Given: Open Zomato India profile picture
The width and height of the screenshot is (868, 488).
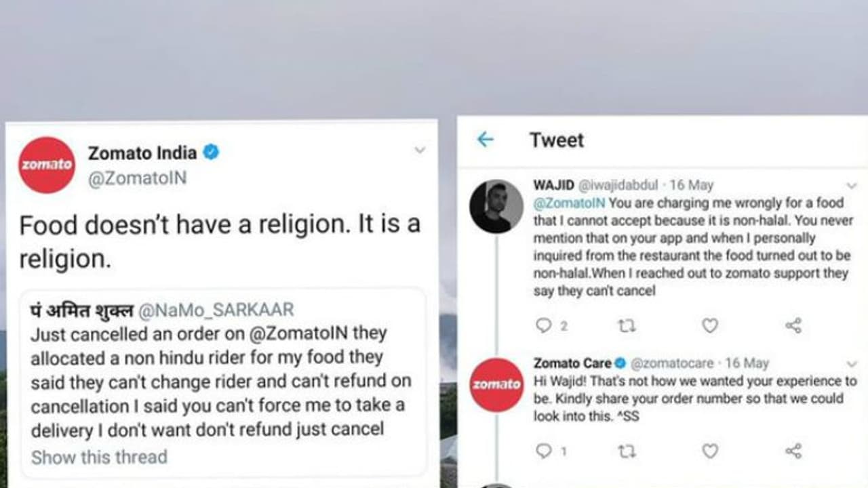Looking at the screenshot, I should coord(47,165).
